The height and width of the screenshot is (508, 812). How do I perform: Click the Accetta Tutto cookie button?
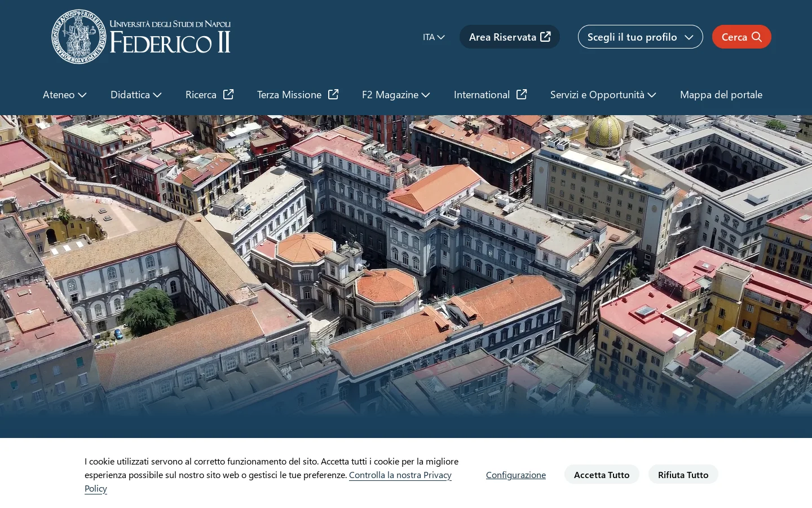click(602, 475)
